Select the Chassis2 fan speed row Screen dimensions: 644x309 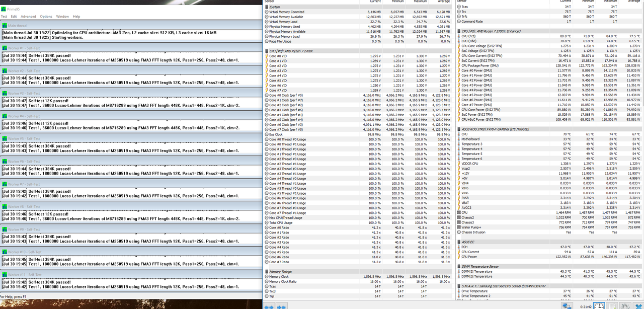click(x=549, y=217)
